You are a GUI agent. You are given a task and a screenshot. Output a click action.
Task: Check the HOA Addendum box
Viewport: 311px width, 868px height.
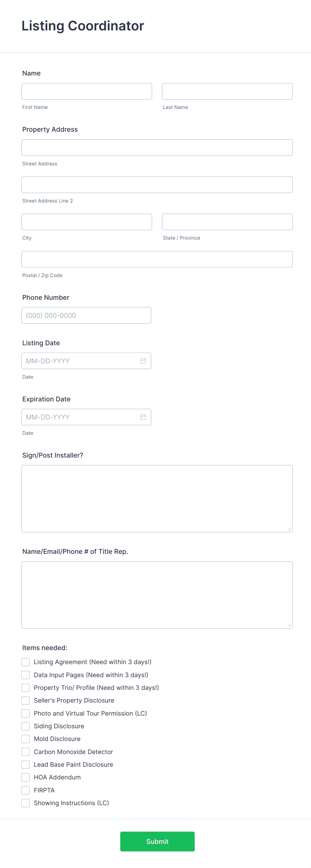25,777
